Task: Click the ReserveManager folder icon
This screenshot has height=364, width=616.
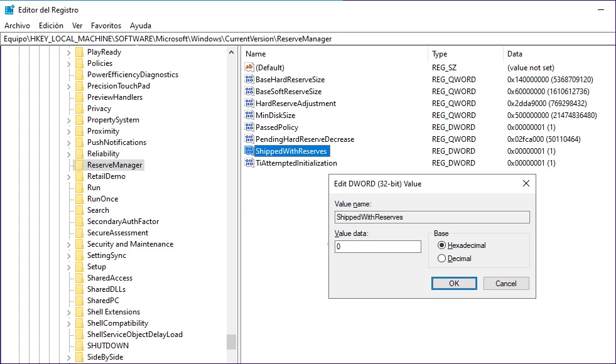Action: (79, 165)
